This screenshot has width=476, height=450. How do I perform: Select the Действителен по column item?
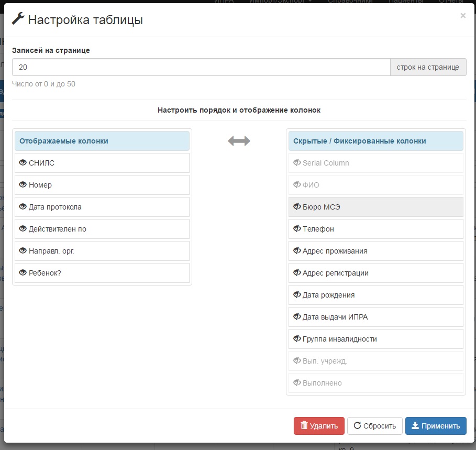pyautogui.click(x=102, y=229)
